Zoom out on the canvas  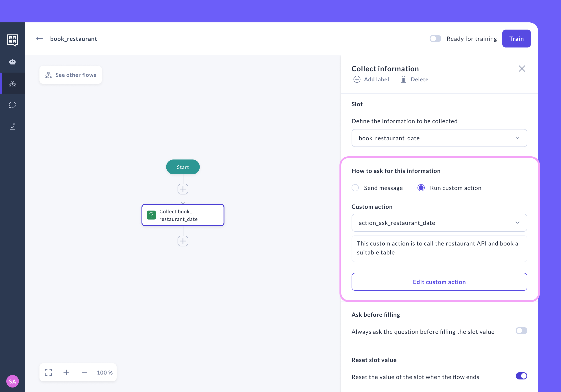84,372
